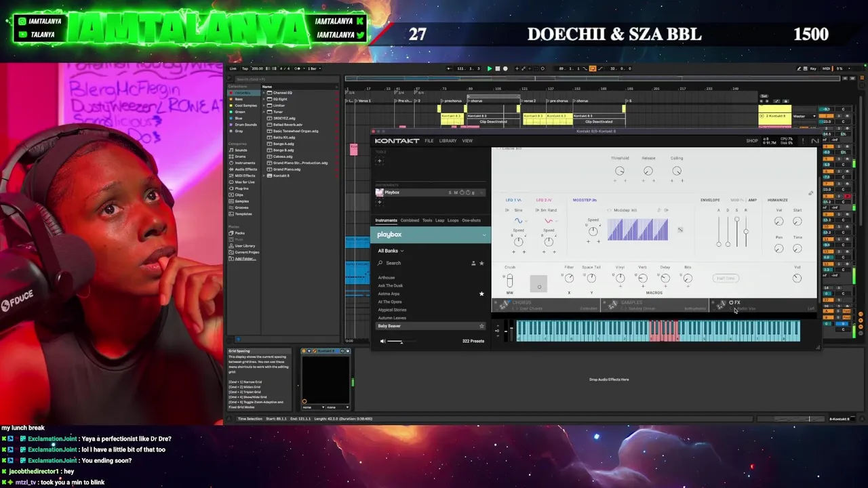Click the Ableton Link button
Screen dimensions: 868x488
tap(233, 68)
